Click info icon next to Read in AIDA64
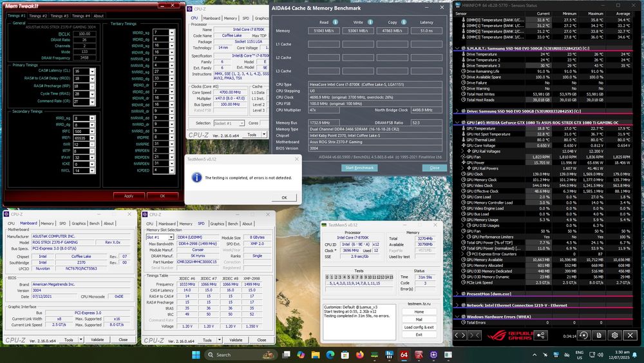Image resolution: width=644 pixels, height=363 pixels. [x=335, y=22]
